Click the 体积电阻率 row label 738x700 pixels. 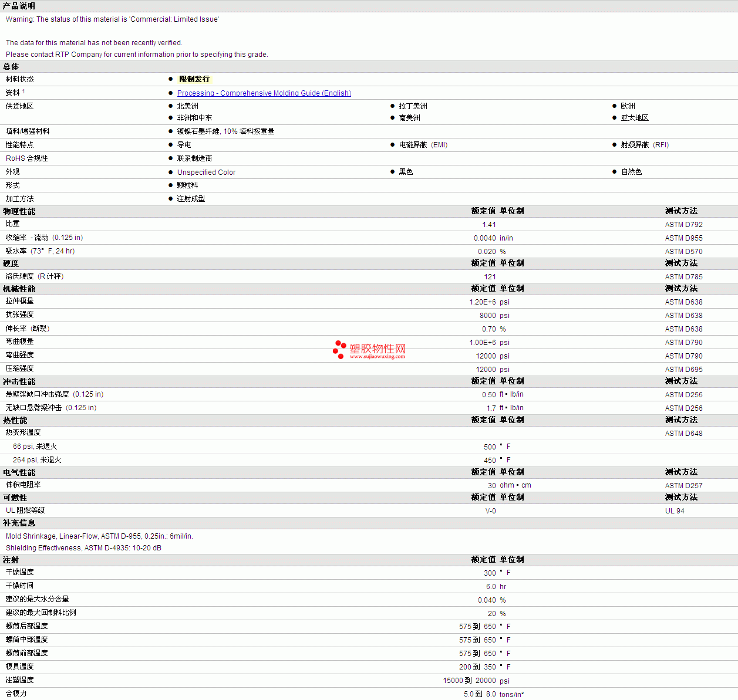pos(23,485)
